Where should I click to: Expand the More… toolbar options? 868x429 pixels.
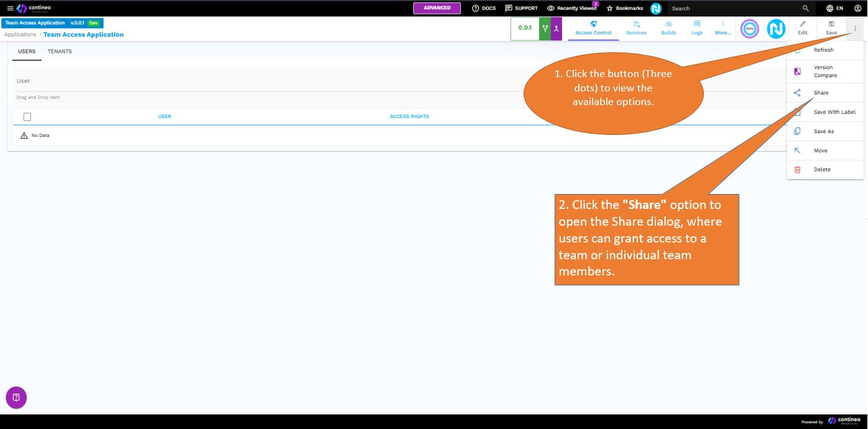tap(723, 28)
